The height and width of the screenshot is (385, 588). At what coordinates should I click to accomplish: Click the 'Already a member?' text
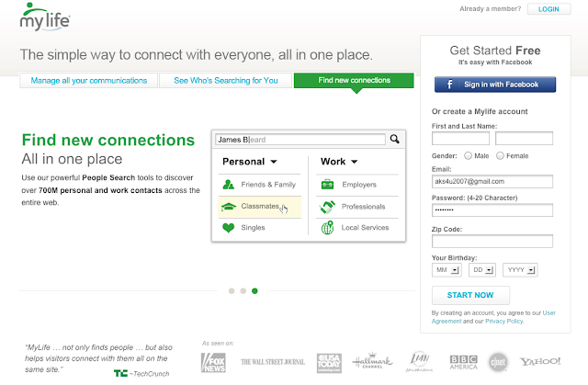click(490, 8)
